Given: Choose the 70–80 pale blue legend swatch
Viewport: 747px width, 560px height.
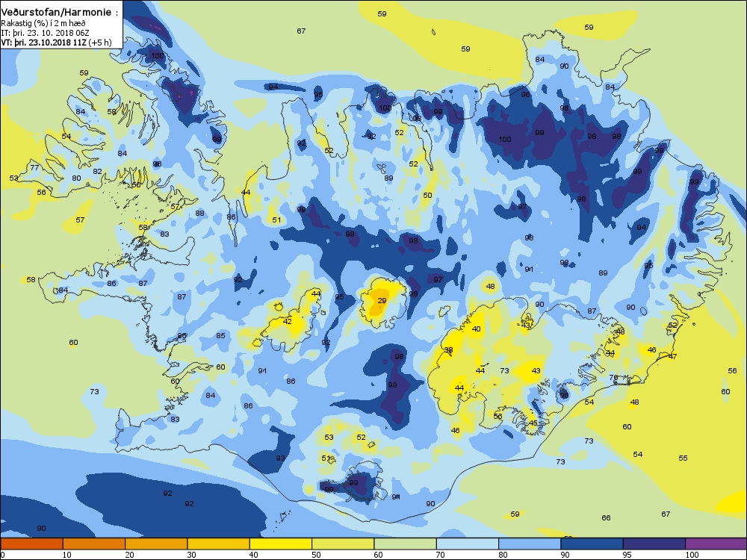Looking at the screenshot, I should (x=468, y=544).
